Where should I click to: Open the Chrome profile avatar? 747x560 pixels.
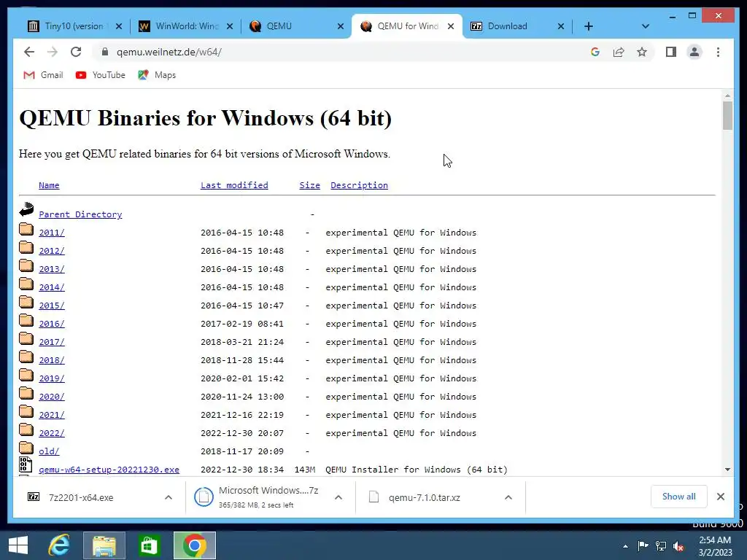tap(694, 52)
